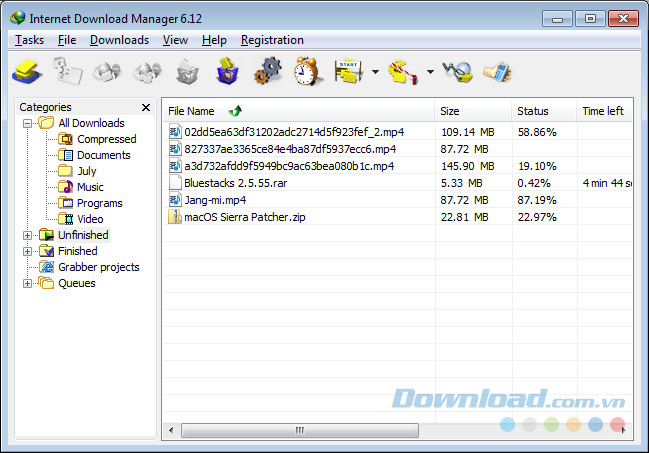Sort by File Name column header
The width and height of the screenshot is (649, 453).
pos(298,111)
